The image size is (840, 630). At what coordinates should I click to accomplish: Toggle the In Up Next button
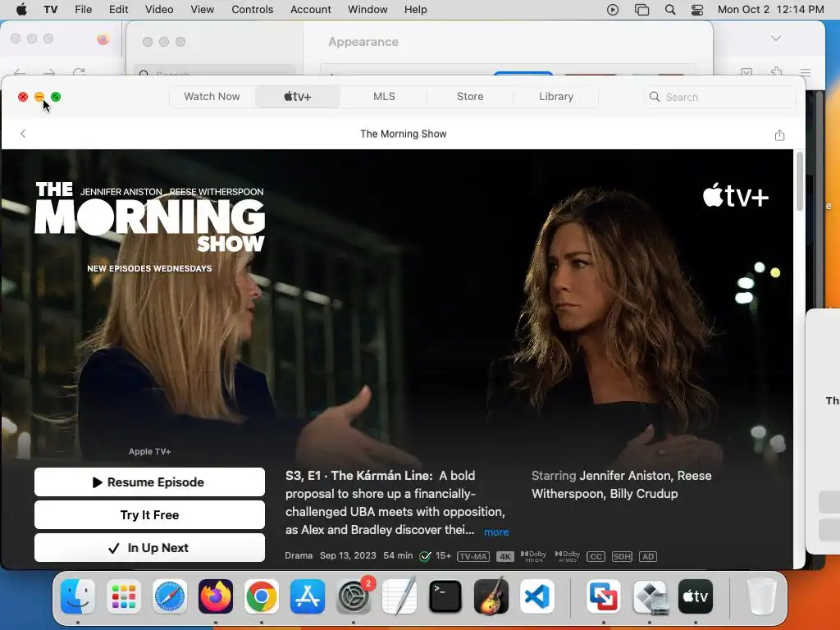[x=149, y=547]
